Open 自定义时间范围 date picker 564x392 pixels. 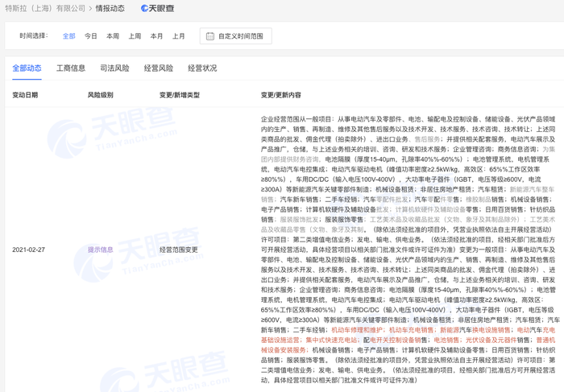pos(235,36)
